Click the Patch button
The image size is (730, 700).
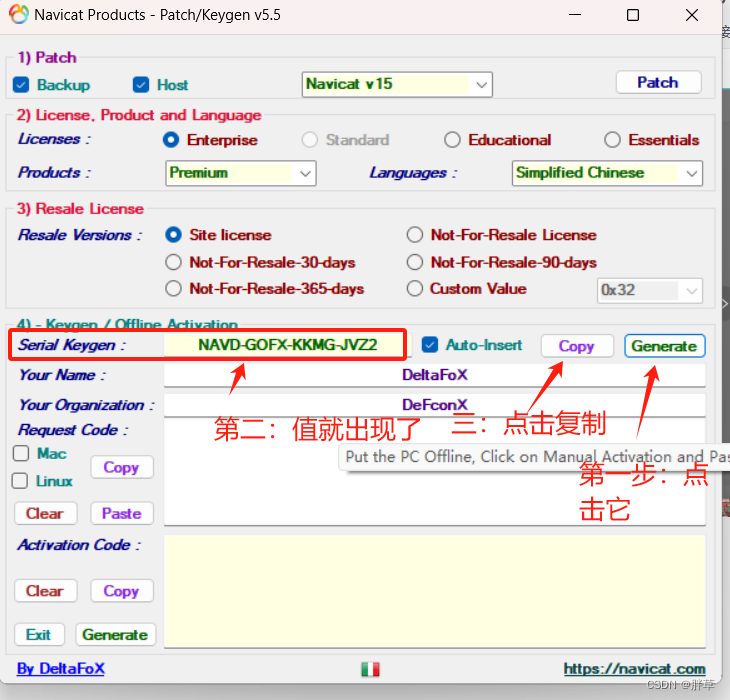click(x=658, y=83)
